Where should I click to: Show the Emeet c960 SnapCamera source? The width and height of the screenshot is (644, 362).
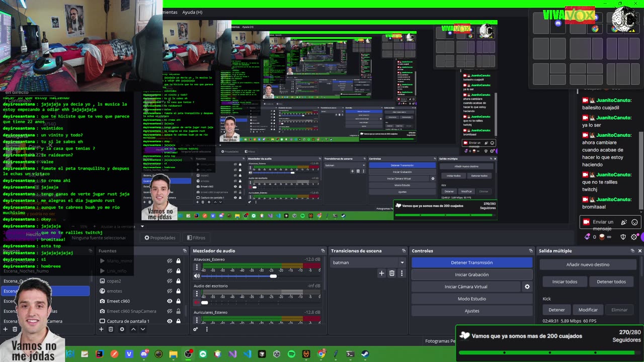click(170, 311)
